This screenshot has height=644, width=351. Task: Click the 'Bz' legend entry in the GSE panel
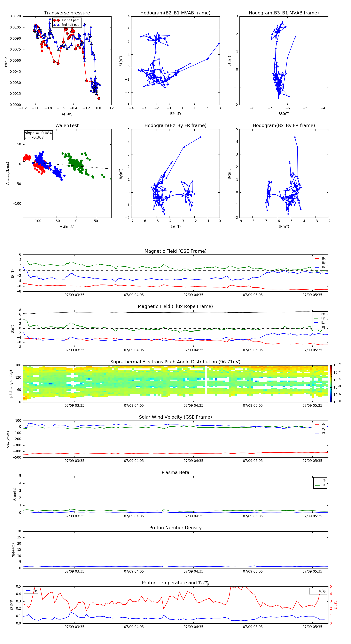point(320,267)
